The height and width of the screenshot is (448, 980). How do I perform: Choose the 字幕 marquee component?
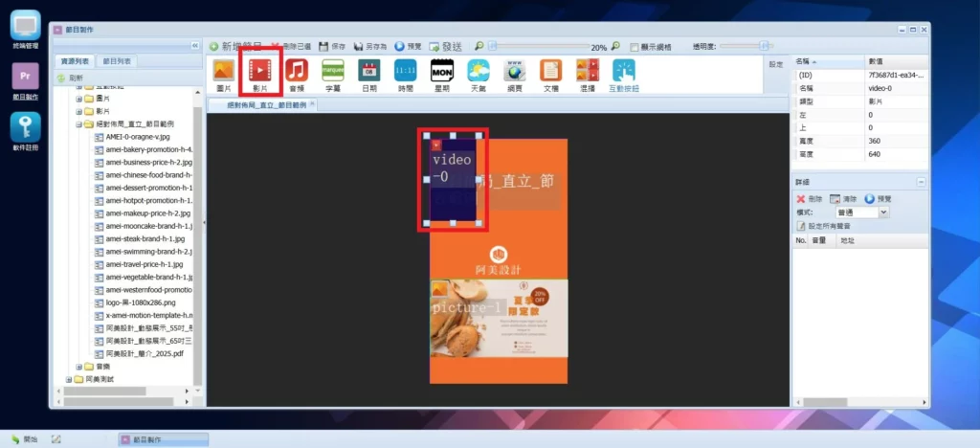coord(333,71)
